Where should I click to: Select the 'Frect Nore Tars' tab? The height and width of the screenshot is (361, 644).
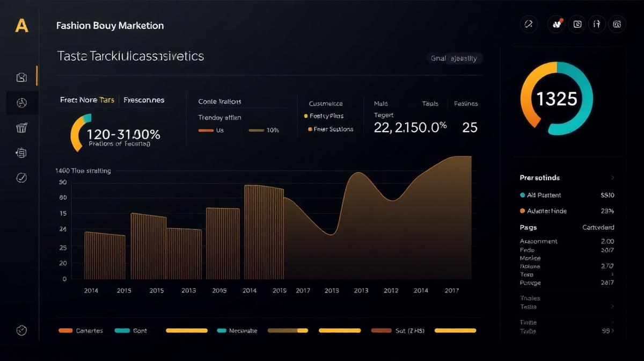click(87, 100)
